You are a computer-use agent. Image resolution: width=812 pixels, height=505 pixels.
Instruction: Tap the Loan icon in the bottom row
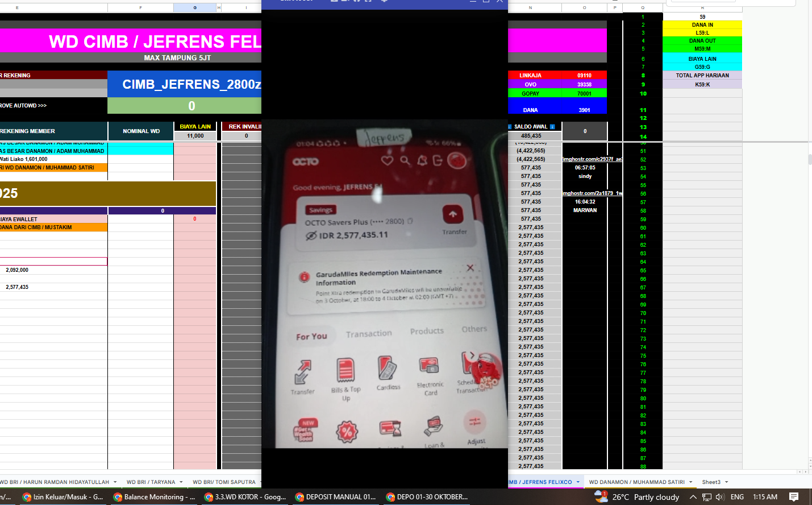click(434, 426)
